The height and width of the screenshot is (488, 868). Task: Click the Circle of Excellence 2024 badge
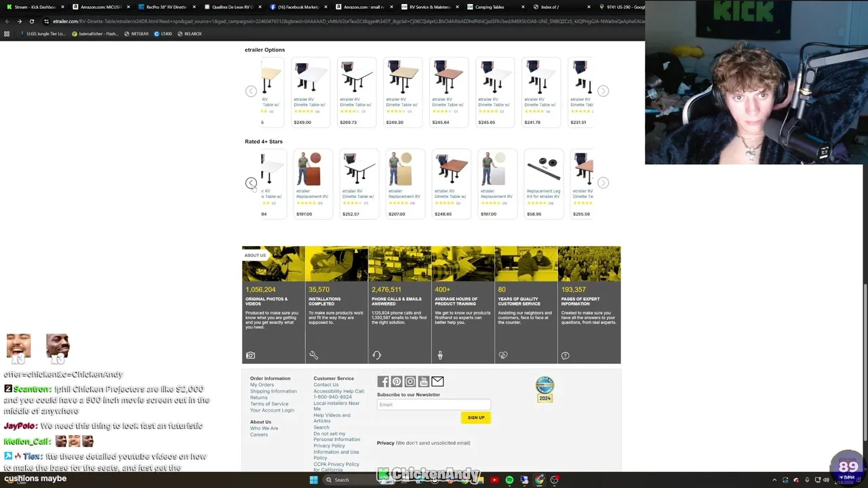[x=545, y=390]
